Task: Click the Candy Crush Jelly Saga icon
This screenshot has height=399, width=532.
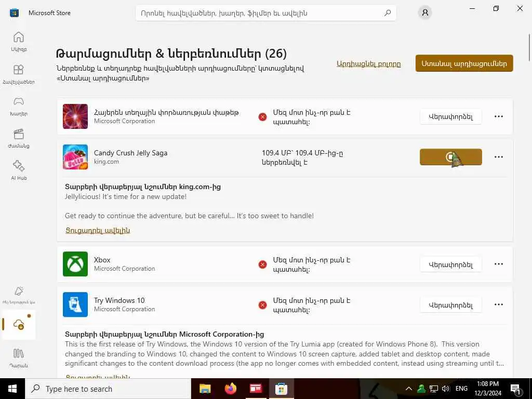Action: click(75, 157)
